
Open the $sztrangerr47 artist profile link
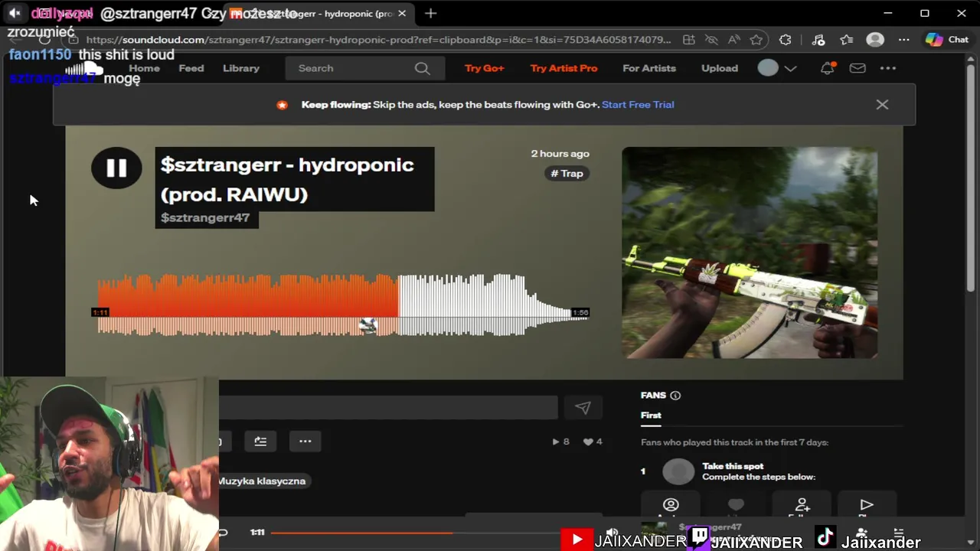pyautogui.click(x=205, y=218)
